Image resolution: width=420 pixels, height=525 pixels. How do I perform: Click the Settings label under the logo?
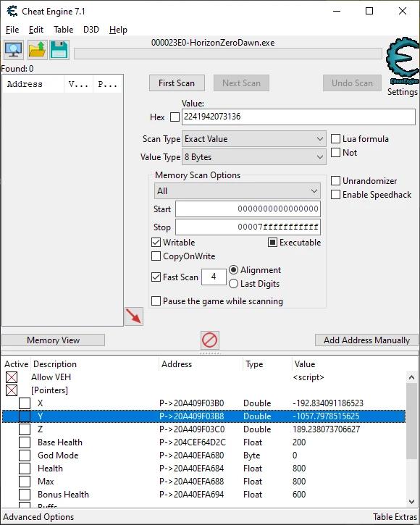pyautogui.click(x=403, y=92)
